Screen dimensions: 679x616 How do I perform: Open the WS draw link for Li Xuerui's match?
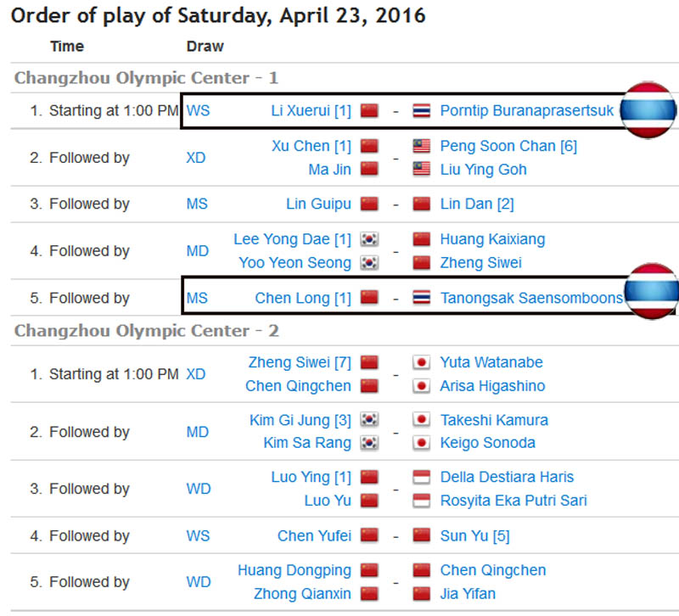[198, 111]
